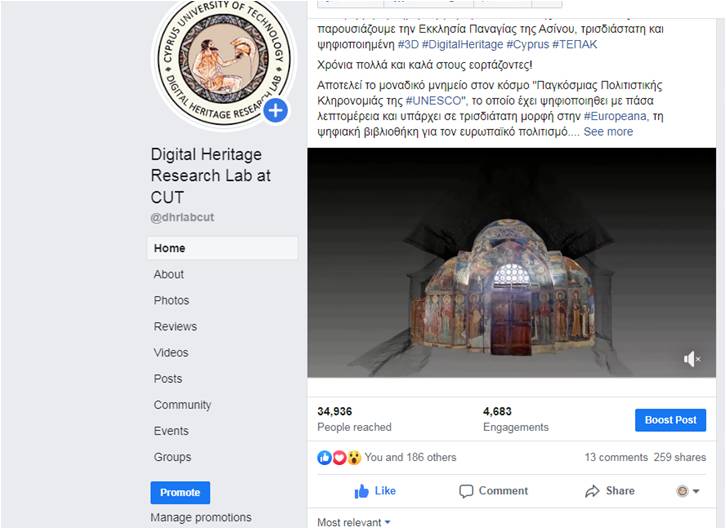Click the blue plus icon on profile picture
726x529 pixels.
tap(275, 110)
